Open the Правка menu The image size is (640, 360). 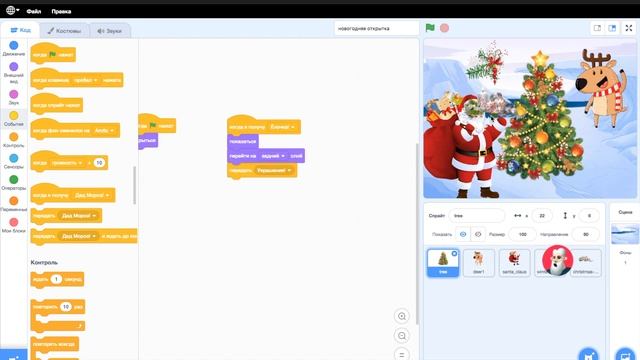click(61, 11)
